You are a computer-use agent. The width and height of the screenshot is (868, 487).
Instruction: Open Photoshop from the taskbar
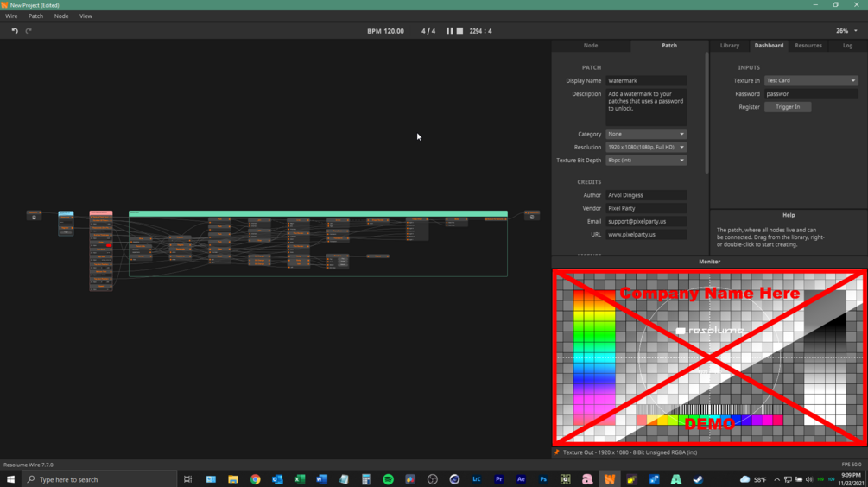click(543, 479)
